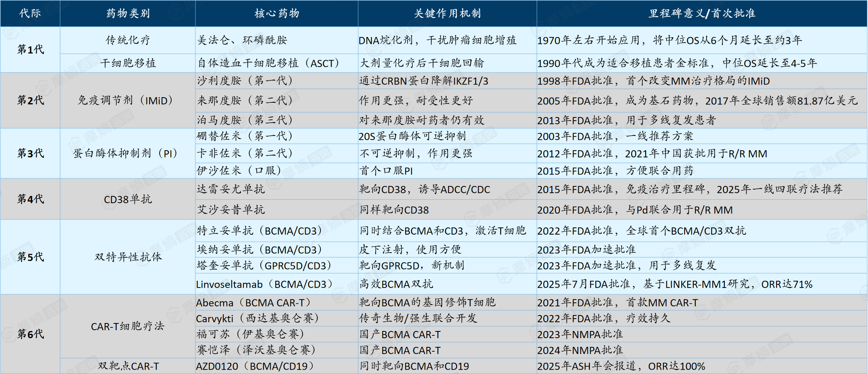Click 作用更强，耐受性更好 cell

tap(447, 100)
